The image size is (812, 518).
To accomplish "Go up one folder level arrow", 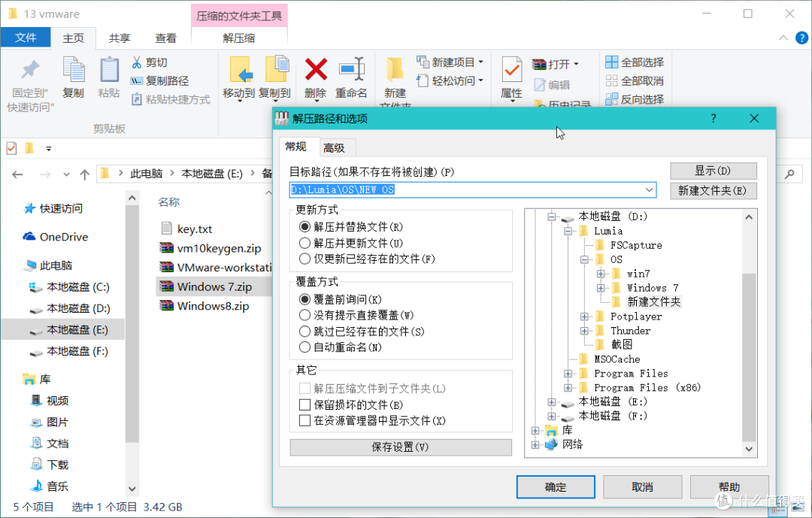I will click(85, 174).
